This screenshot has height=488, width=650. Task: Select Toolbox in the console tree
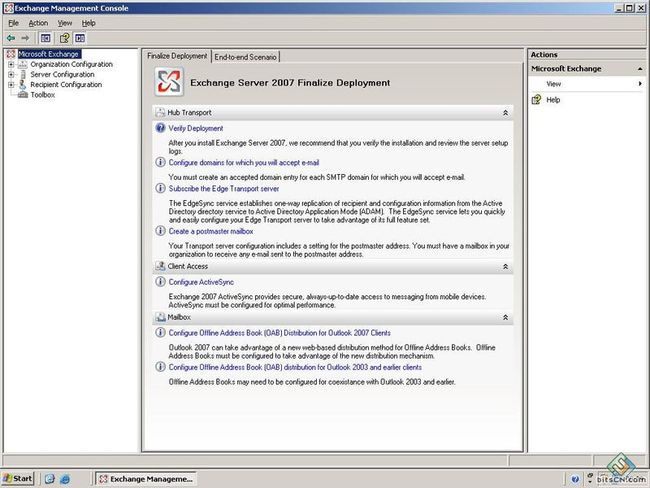[x=42, y=95]
